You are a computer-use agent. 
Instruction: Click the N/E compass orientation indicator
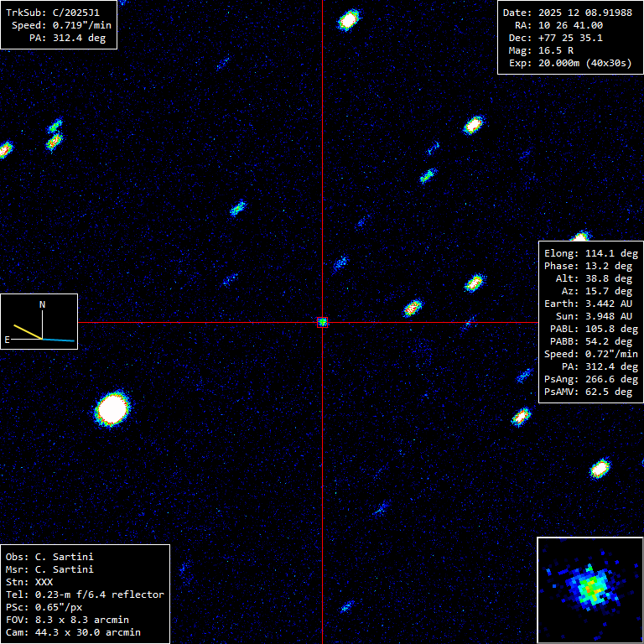click(39, 321)
